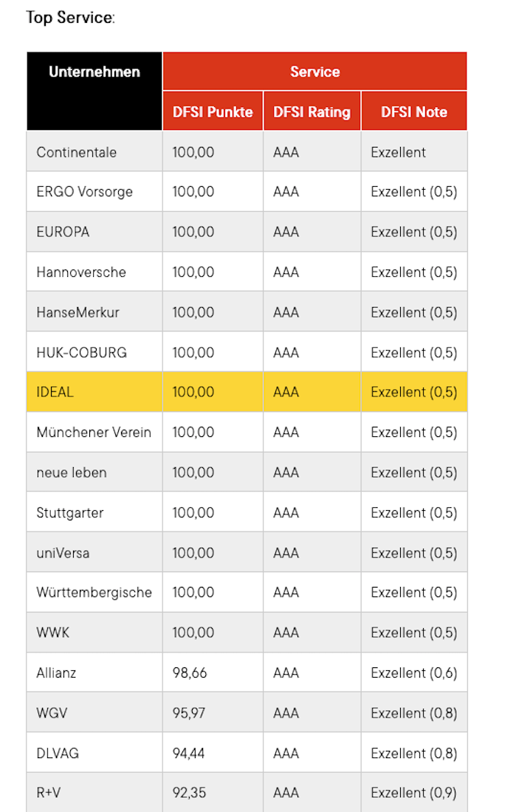Select the Hannoversche company cell

(81, 272)
